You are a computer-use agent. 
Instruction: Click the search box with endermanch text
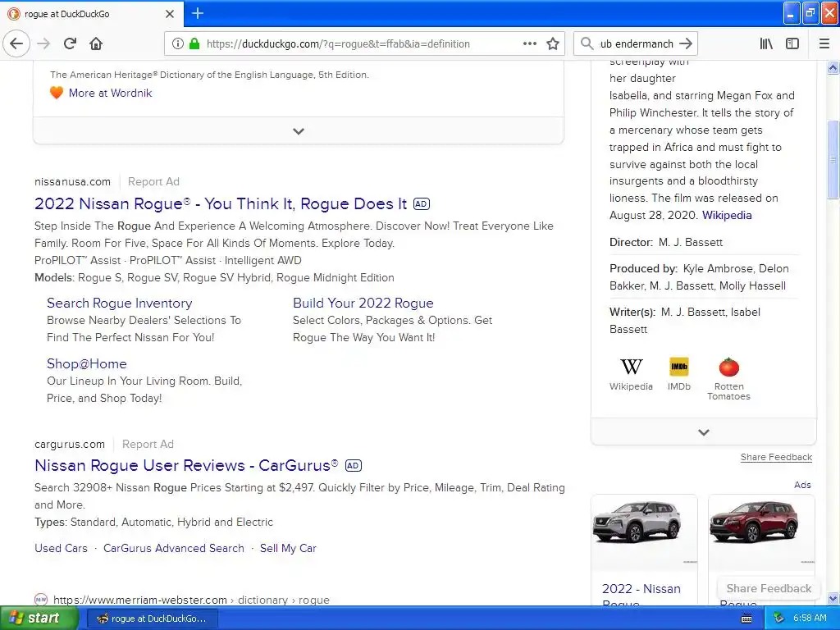[636, 44]
